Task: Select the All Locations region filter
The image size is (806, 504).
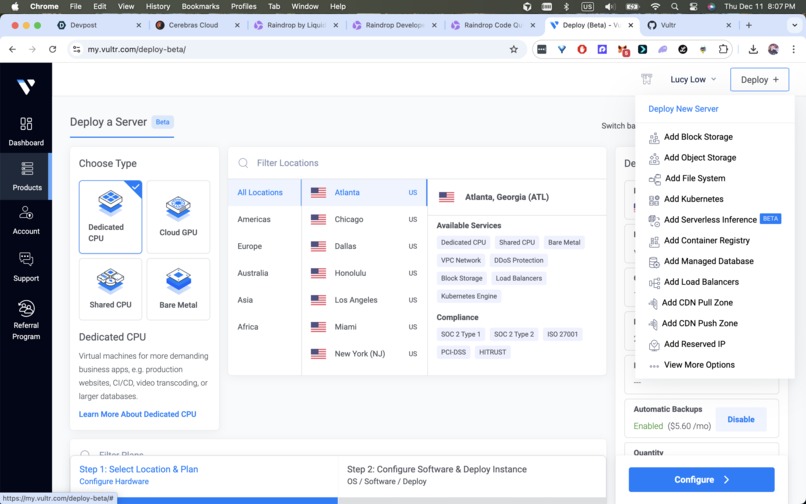Action: pyautogui.click(x=265, y=192)
